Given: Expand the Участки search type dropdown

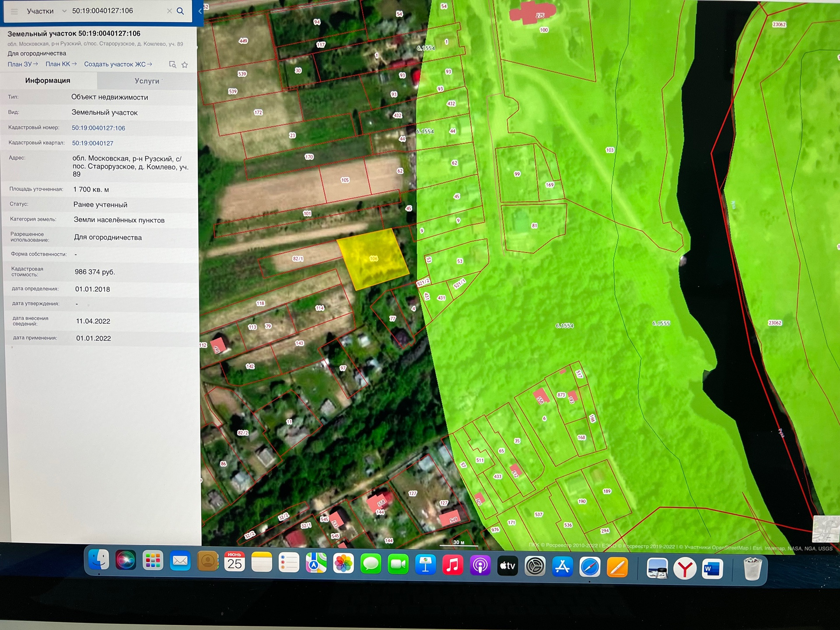Looking at the screenshot, I should pos(64,11).
